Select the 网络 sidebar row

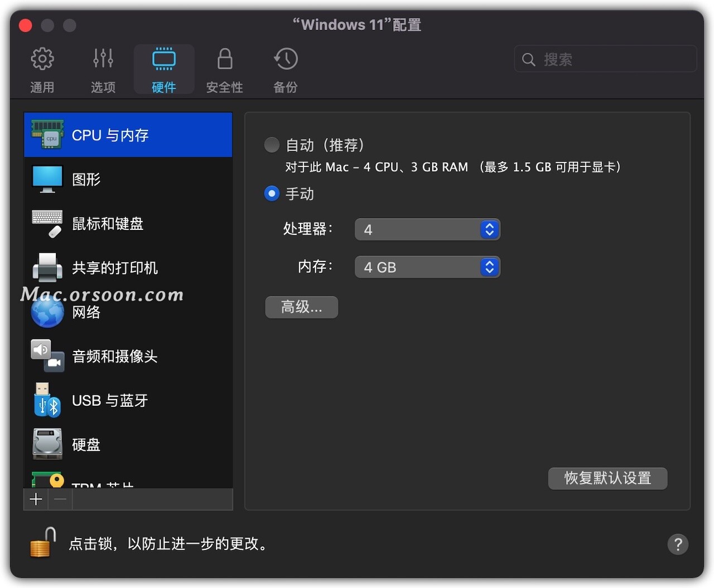[128, 312]
